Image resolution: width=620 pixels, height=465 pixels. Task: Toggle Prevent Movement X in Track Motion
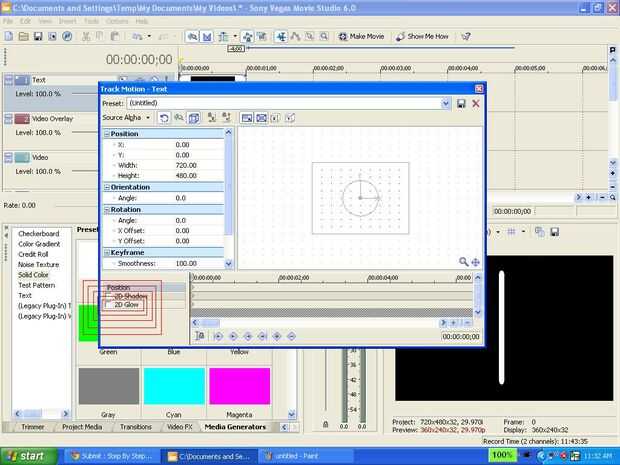(212, 118)
